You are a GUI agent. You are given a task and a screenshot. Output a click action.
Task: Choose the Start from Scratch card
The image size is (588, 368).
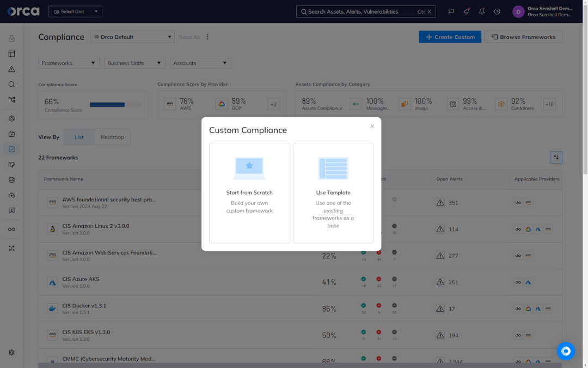point(249,192)
